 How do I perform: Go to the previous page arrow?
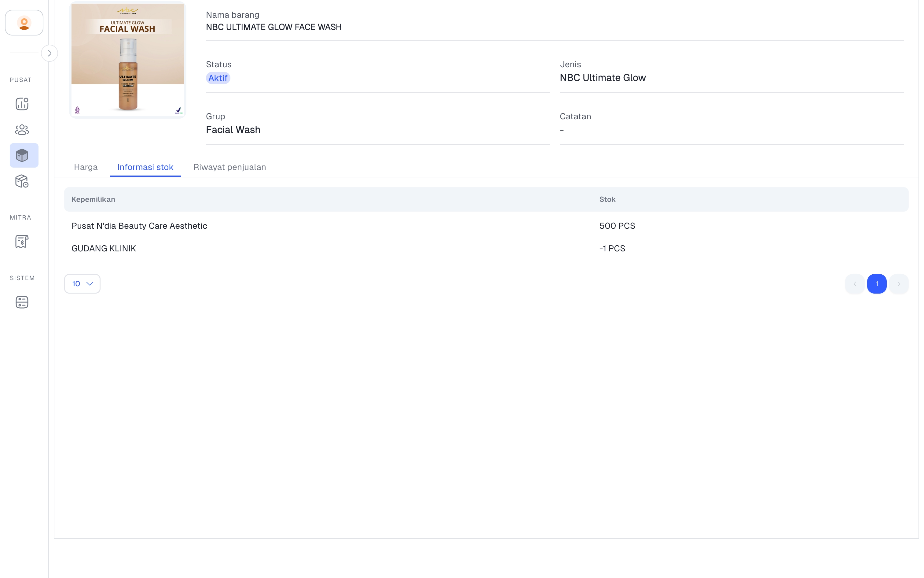tap(855, 284)
